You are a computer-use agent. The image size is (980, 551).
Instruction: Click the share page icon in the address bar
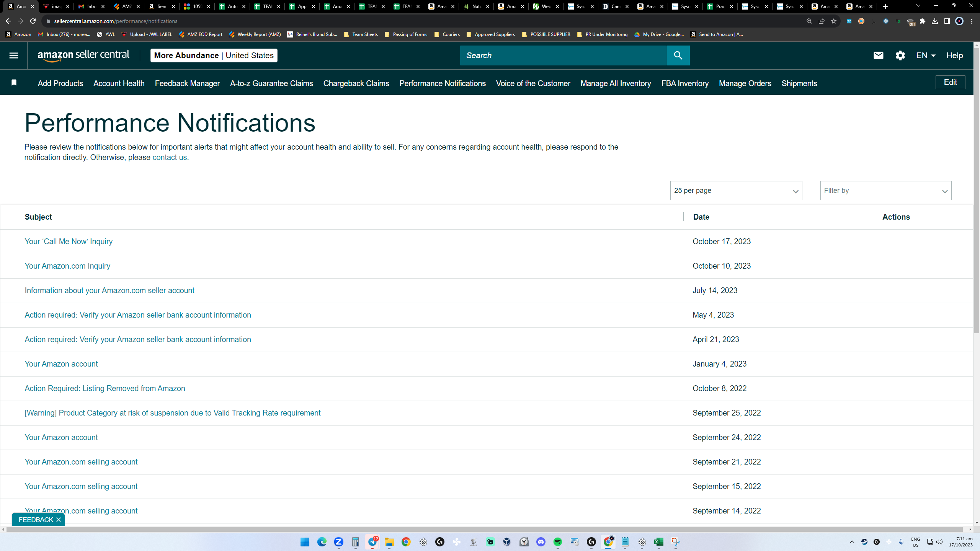click(x=822, y=21)
